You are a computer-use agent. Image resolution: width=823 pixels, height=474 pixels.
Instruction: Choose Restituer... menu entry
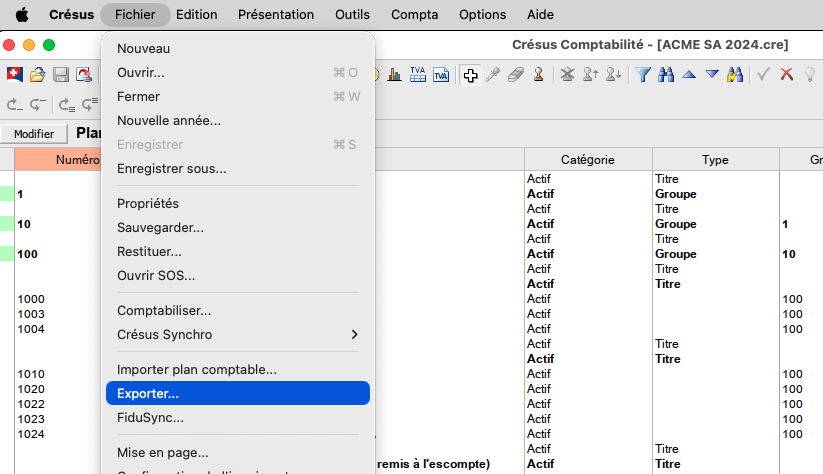coord(238,251)
